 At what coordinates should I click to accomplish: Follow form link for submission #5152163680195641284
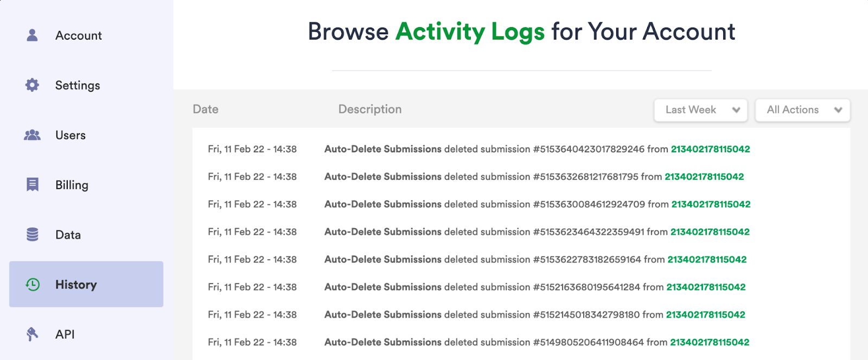[x=706, y=287]
